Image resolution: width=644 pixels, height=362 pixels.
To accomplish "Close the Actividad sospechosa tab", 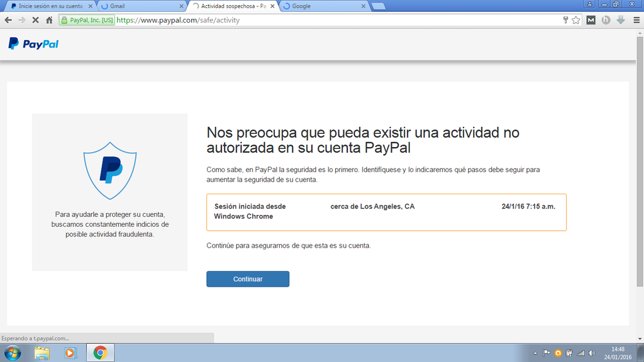I will 272,6.
